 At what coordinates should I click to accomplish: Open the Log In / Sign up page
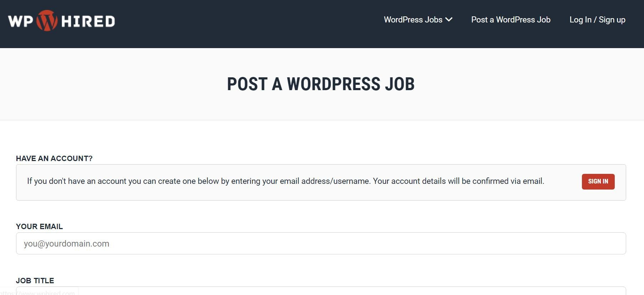pyautogui.click(x=597, y=20)
